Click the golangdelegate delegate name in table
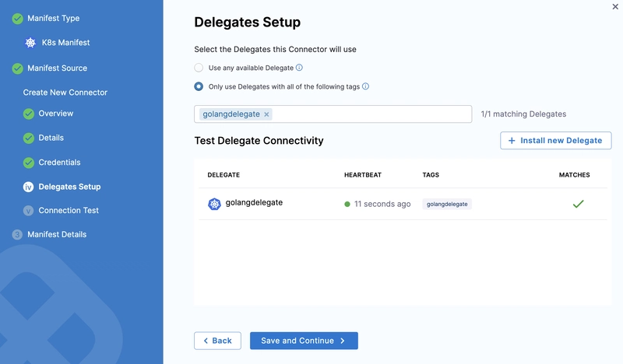The image size is (623, 364). coord(254,202)
